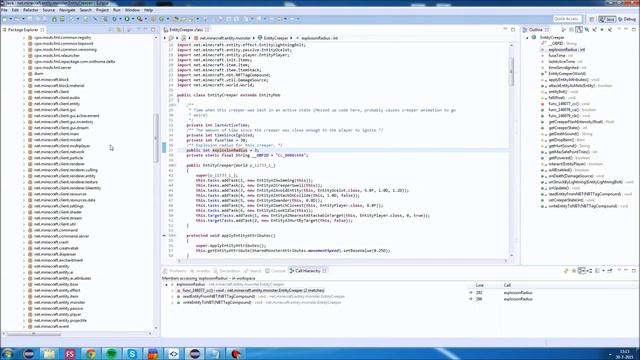Select EntityCreeper(World) constructor in Outline

[567, 73]
